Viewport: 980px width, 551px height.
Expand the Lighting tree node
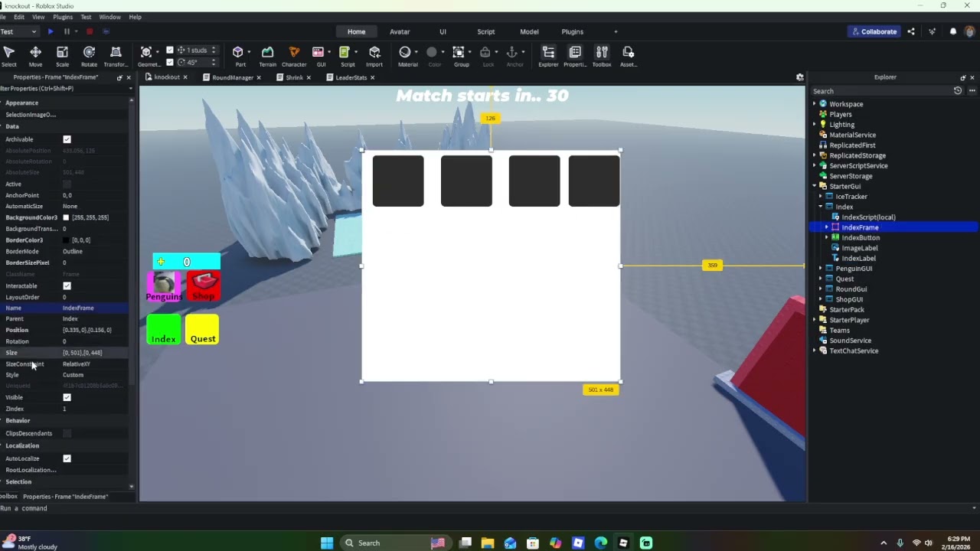(814, 125)
